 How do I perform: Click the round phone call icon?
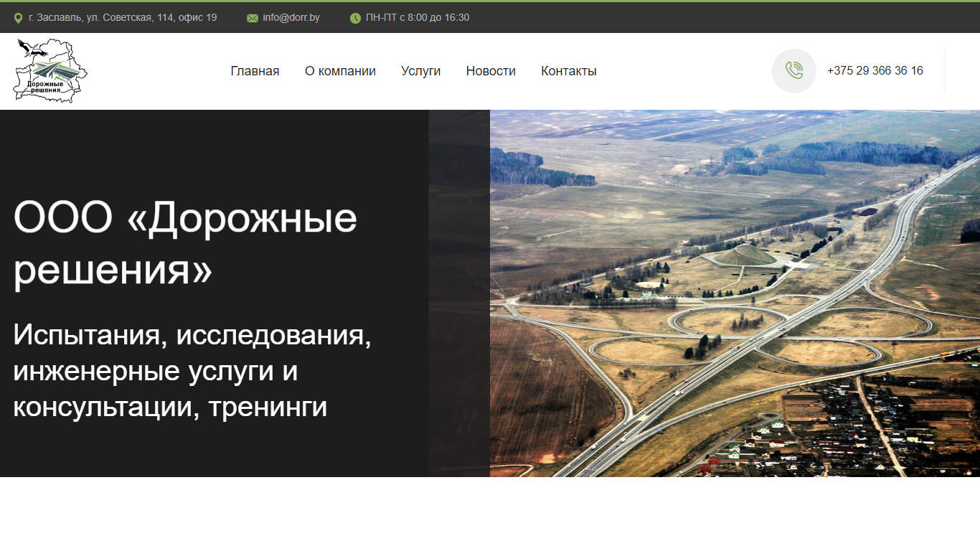[x=794, y=71]
